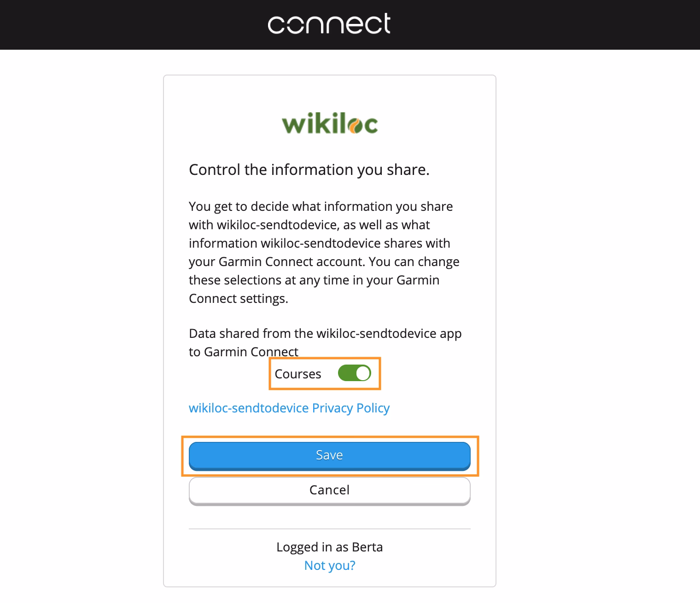The height and width of the screenshot is (603, 700).
Task: Disable the Courses sharing toggle
Action: (354, 373)
